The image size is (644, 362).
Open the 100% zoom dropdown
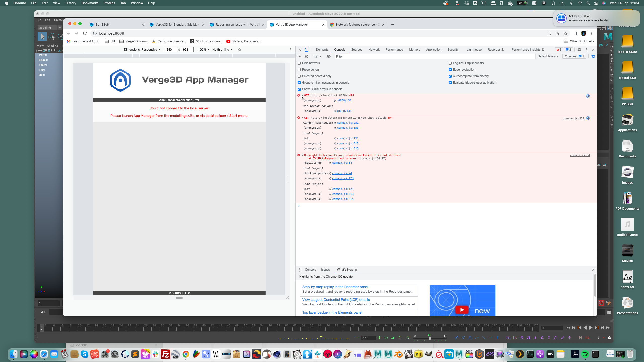click(x=204, y=50)
